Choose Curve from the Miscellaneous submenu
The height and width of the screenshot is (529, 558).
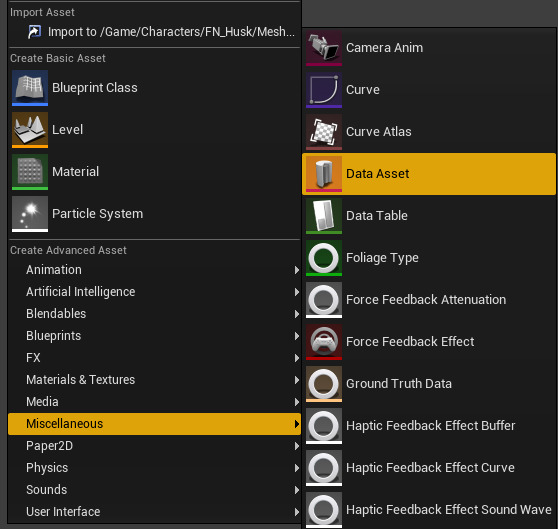429,90
